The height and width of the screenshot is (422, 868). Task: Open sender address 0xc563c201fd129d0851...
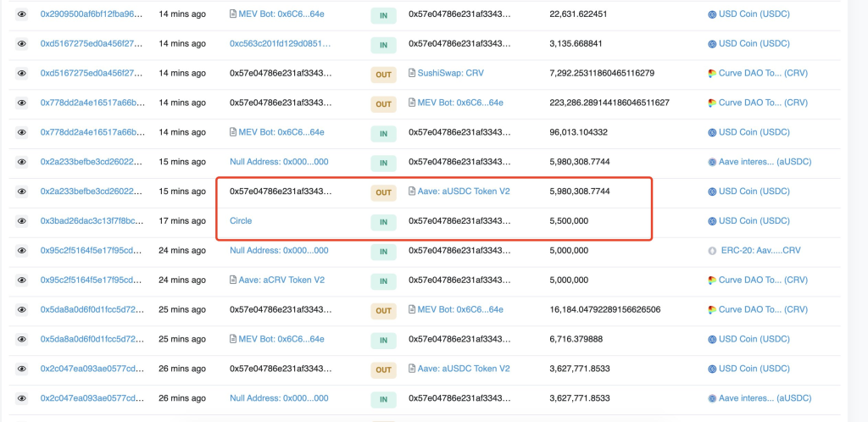280,44
